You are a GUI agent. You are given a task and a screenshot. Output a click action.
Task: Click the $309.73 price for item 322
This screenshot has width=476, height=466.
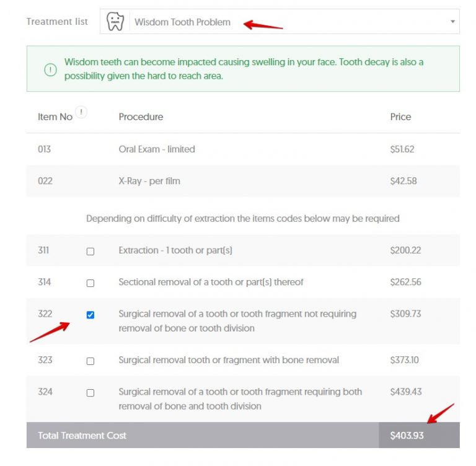coord(405,314)
